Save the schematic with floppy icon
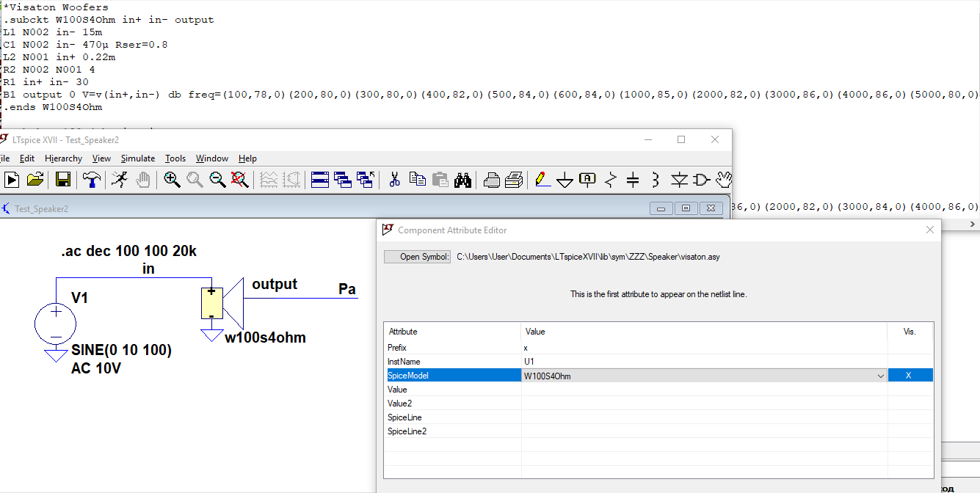Screen dimensions: 980x493 click(63, 179)
